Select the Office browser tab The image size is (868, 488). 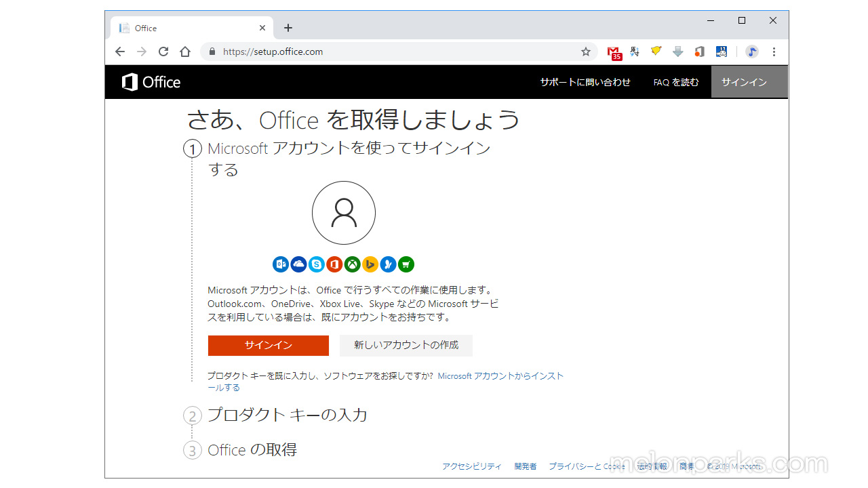point(192,28)
